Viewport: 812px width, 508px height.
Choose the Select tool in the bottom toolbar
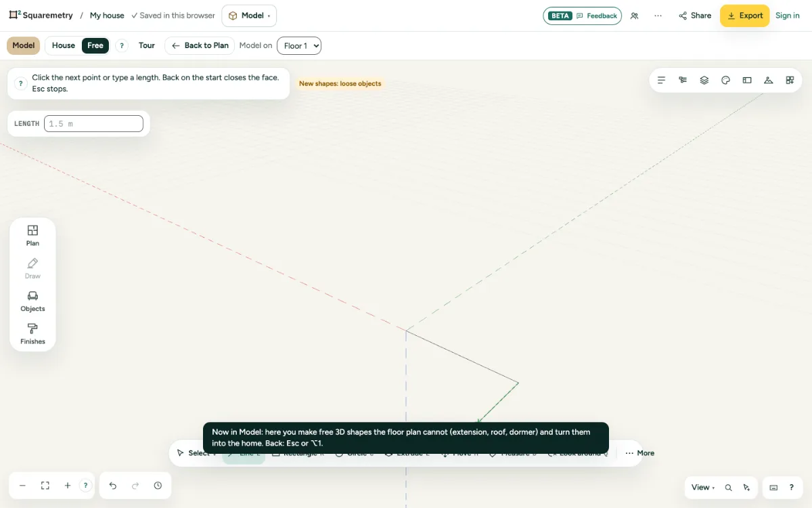click(x=196, y=453)
